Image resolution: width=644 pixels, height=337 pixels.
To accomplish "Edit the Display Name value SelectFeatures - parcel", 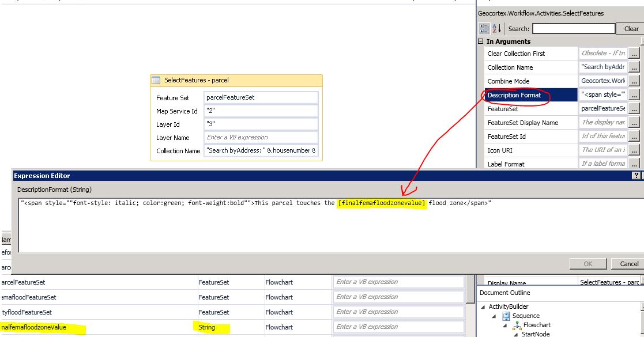I will (x=609, y=282).
